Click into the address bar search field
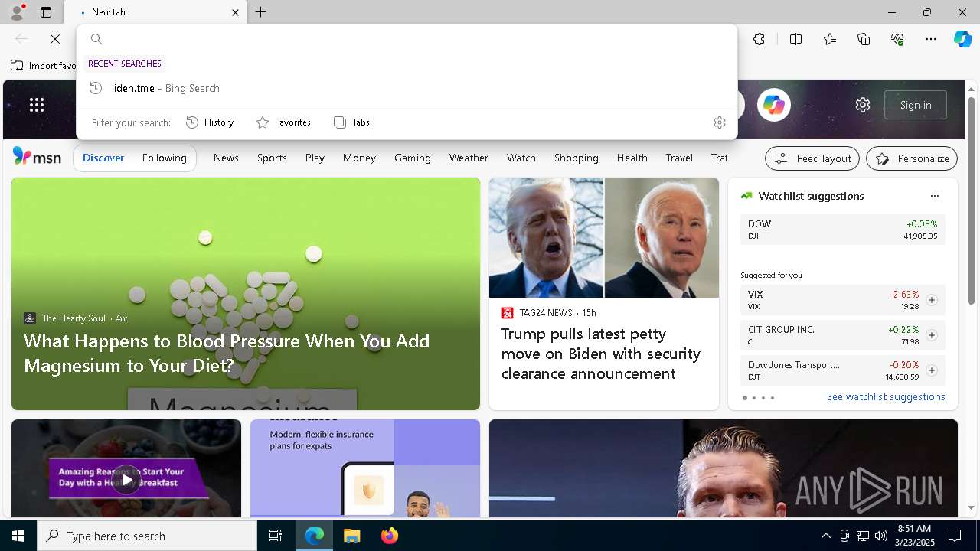The width and height of the screenshot is (980, 551). click(x=407, y=39)
